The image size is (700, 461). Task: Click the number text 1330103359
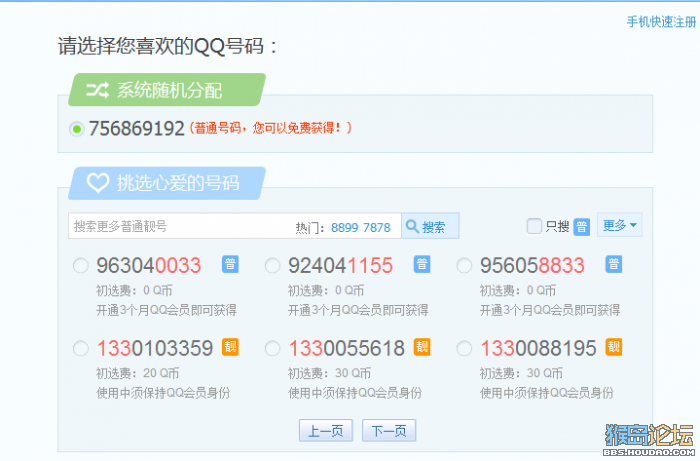click(155, 348)
